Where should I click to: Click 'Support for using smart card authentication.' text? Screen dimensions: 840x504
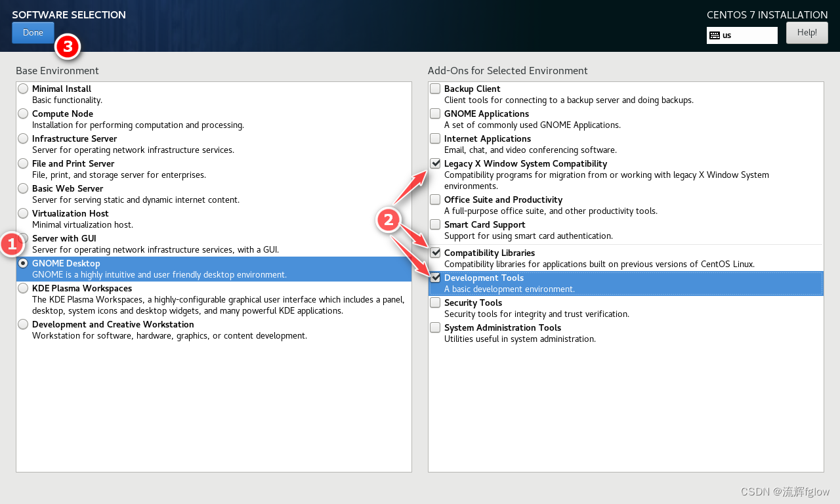click(528, 236)
